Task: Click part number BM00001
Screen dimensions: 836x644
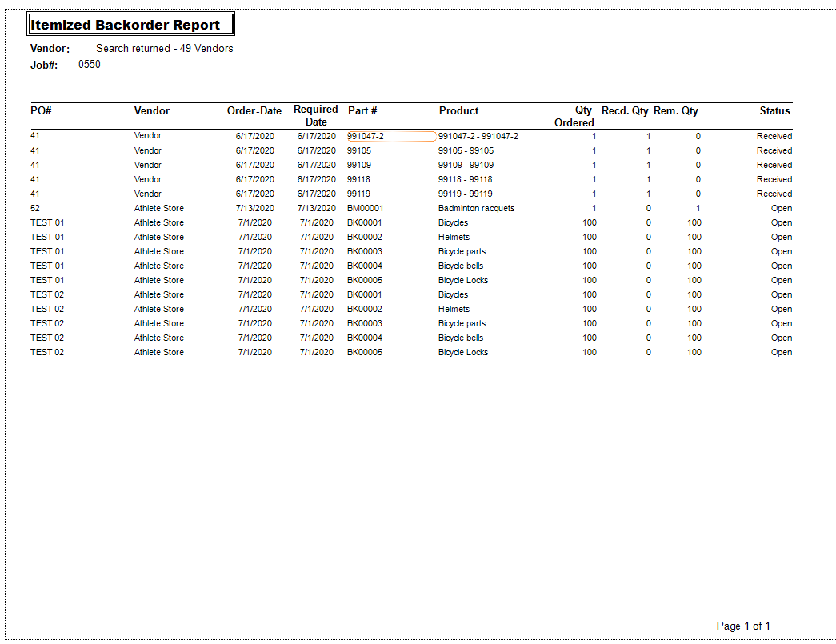Action: 365,208
